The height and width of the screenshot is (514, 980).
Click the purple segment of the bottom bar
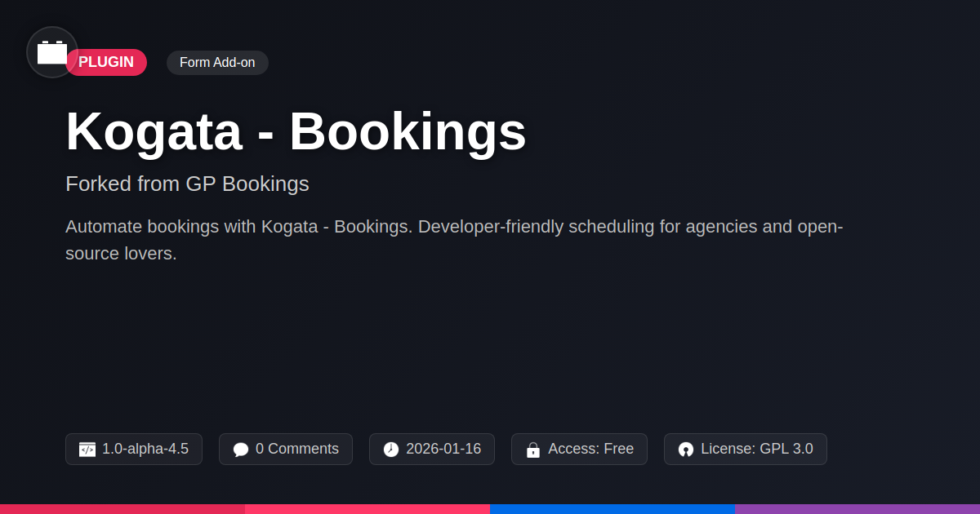[857, 508]
